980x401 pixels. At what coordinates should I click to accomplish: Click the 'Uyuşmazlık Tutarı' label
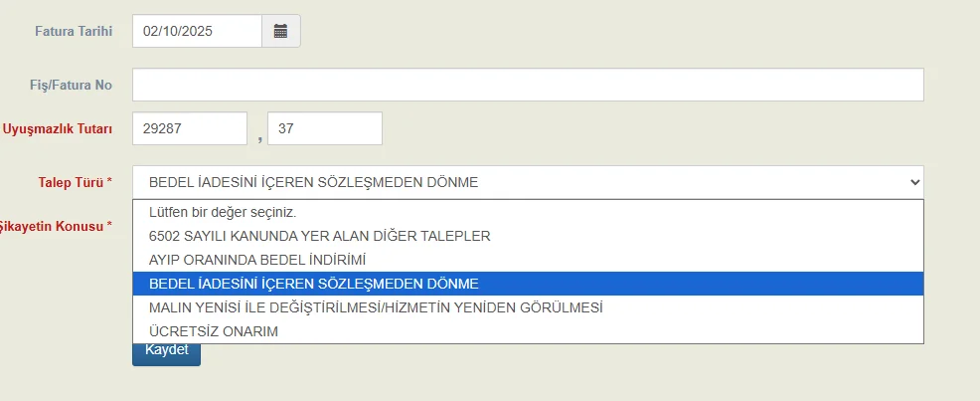point(57,128)
